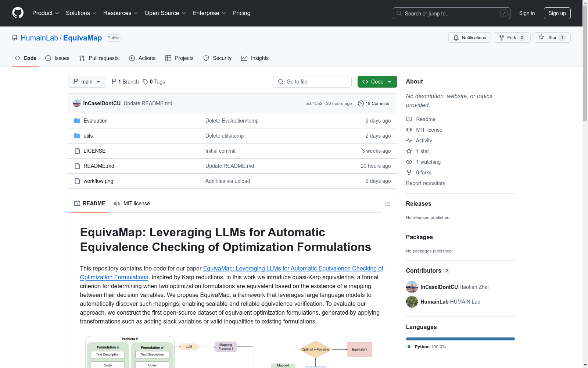The image size is (588, 368).
Task: Star the repository with star icon
Action: coord(541,37)
